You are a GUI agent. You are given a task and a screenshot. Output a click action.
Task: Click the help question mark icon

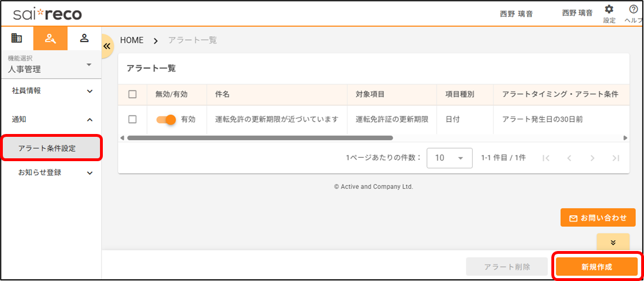[633, 10]
